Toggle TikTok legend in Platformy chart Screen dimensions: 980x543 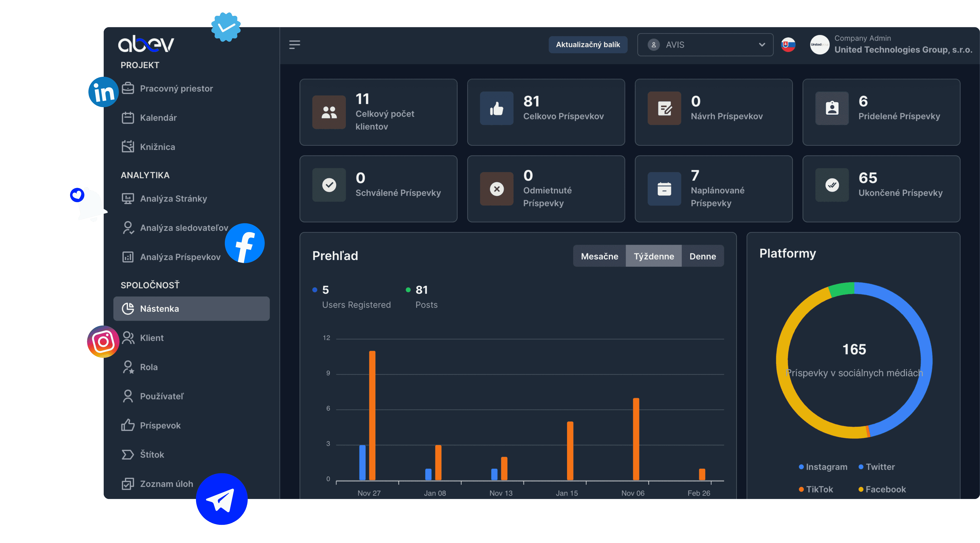(816, 489)
